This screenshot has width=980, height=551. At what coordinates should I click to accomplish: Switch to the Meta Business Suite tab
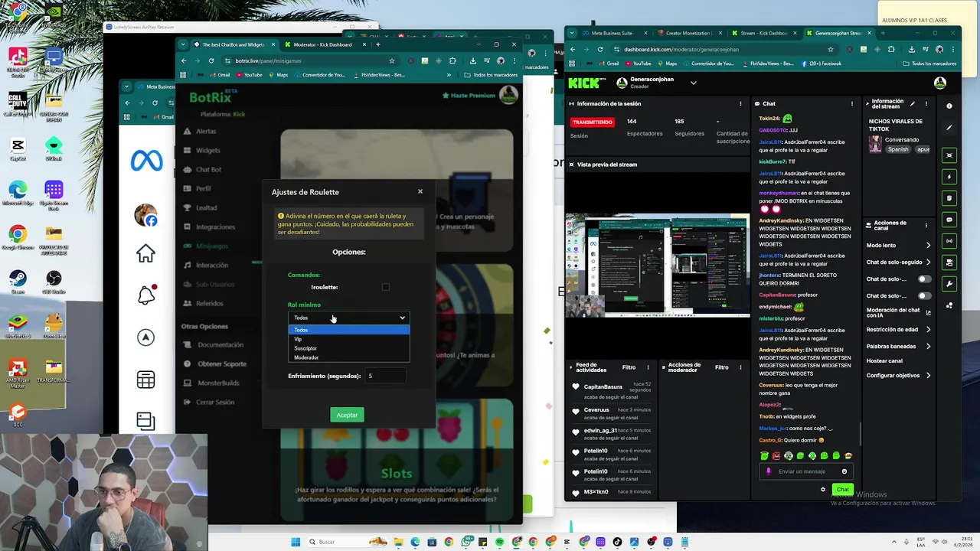[x=612, y=33]
